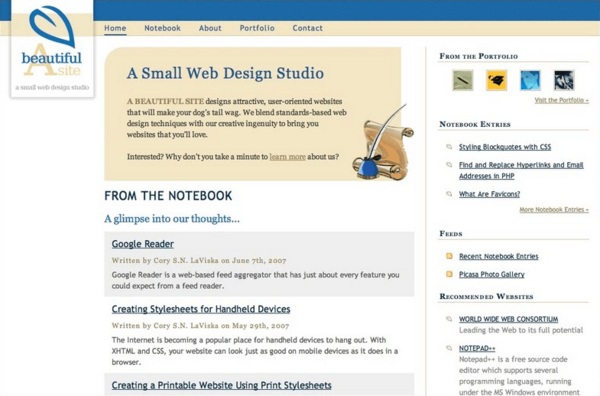Click the 'Feeds' sidebar heading

click(451, 233)
